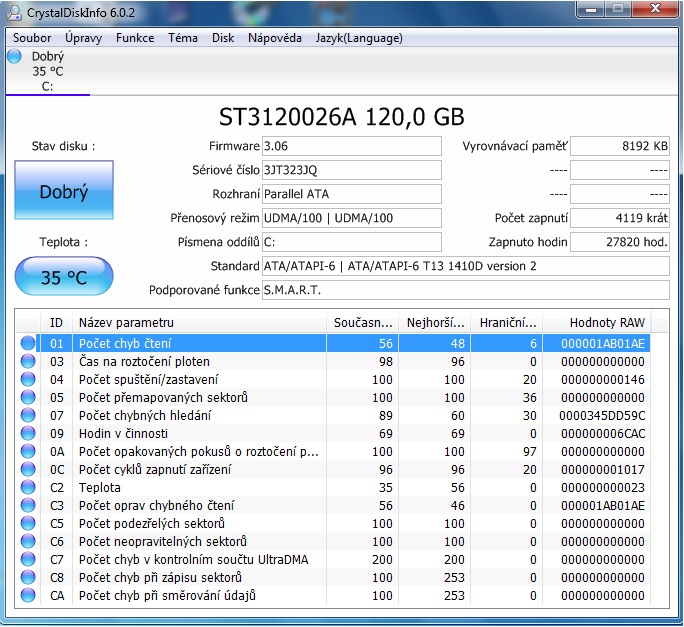Screen dimensions: 684x627
Task: Select Počet přemapovaných sektorů row text
Action: point(163,397)
